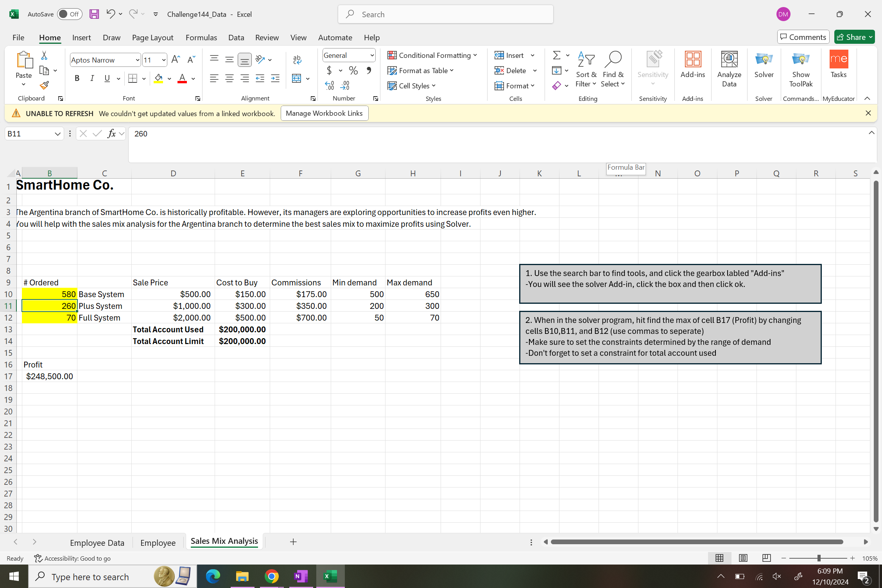Open the Formulas ribbon tab

[201, 38]
